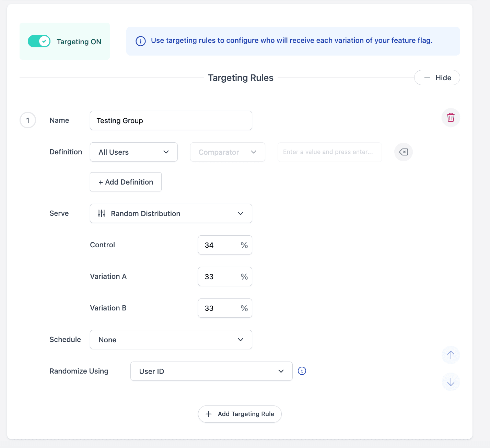Image resolution: width=490 pixels, height=448 pixels.
Task: Delete the Testing Group rule with the trash icon
Action: click(x=451, y=118)
